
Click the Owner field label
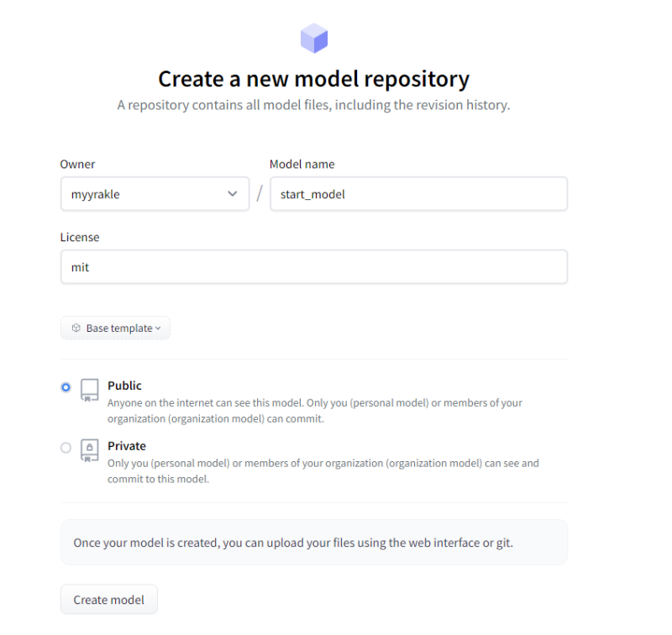click(77, 165)
